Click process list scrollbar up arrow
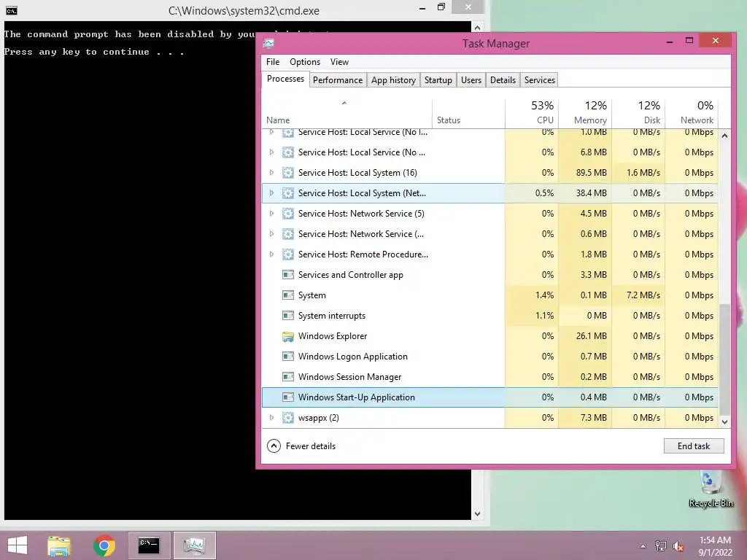This screenshot has height=560, width=747. pos(724,136)
